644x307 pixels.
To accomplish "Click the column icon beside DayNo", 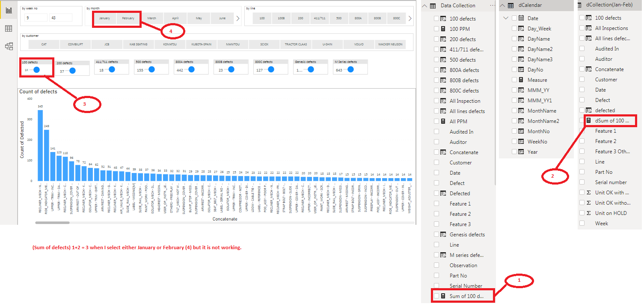I will [521, 69].
